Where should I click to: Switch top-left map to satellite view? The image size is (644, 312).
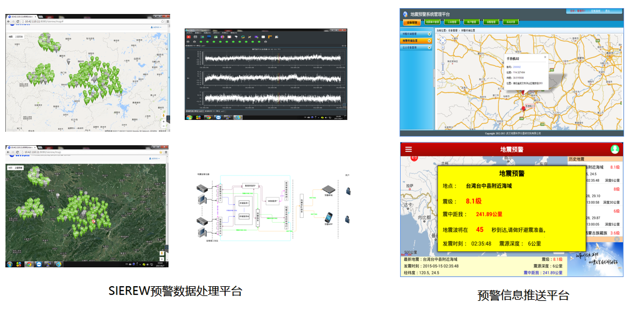pos(19,37)
